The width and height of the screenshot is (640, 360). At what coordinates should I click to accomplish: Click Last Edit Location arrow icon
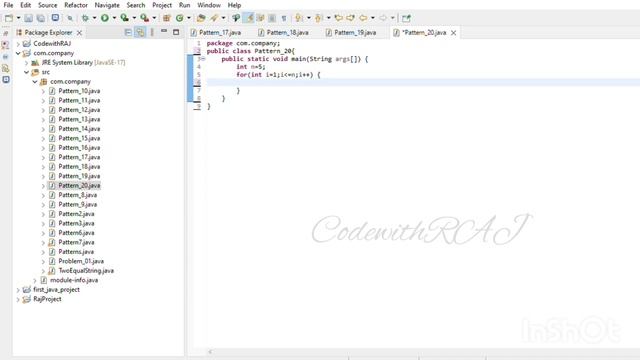338,18
